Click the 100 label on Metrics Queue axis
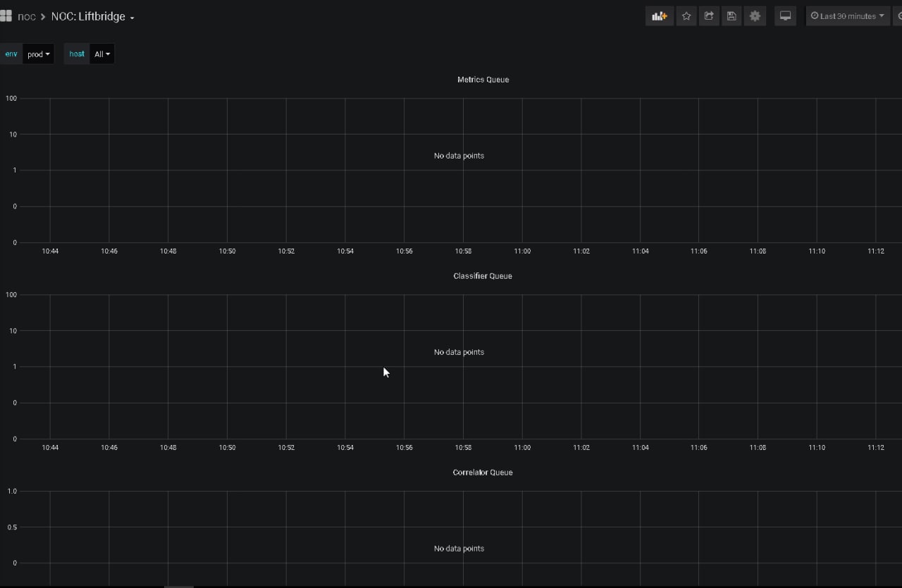Screen dimensions: 902x588 (x=11, y=99)
